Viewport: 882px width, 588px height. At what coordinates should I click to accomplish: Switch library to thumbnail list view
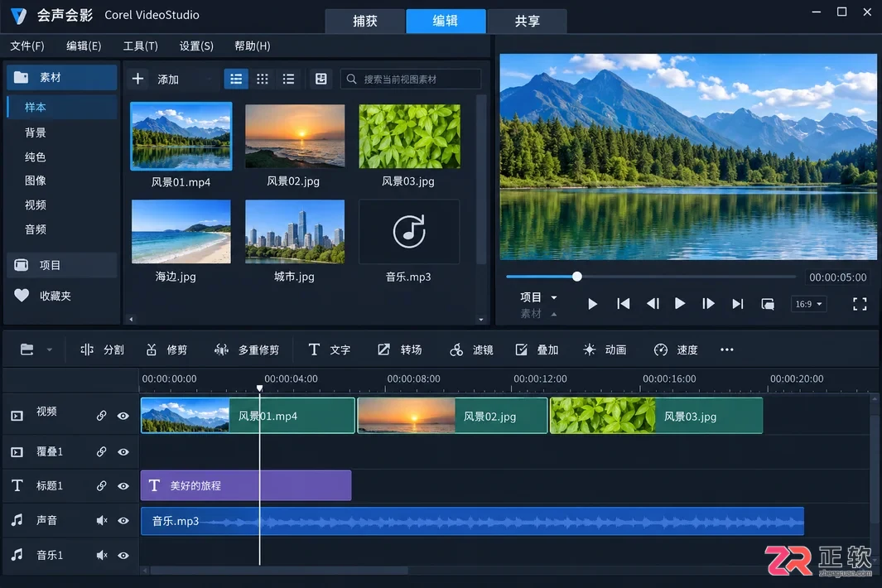point(236,80)
